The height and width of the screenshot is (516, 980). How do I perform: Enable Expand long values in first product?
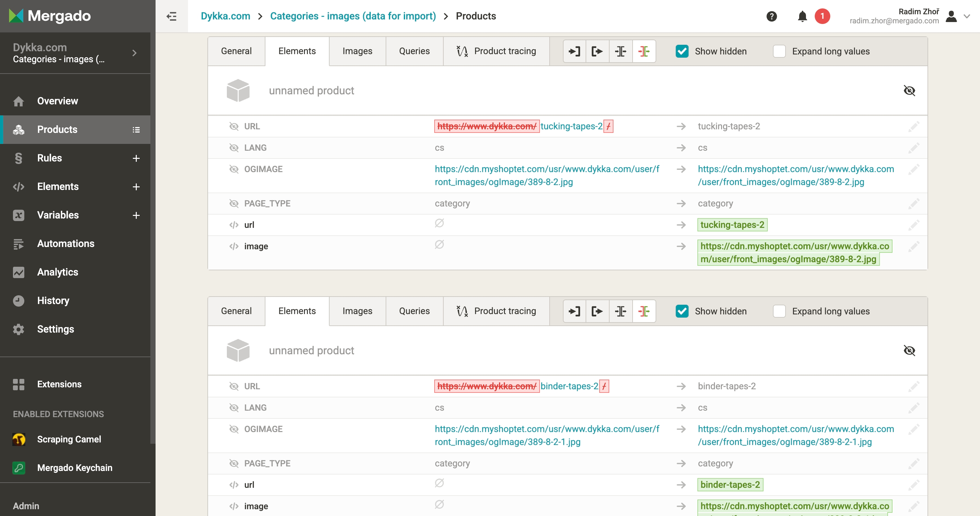[x=779, y=51]
